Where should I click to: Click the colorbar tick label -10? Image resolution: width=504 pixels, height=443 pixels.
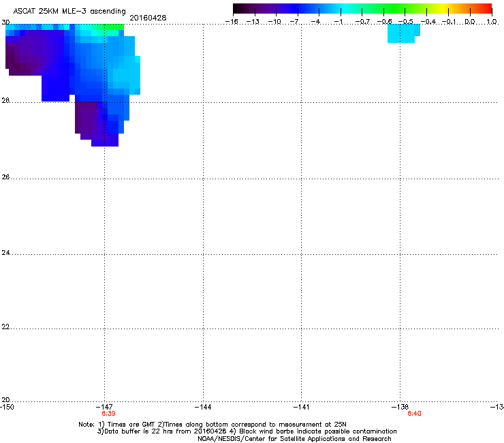(274, 22)
